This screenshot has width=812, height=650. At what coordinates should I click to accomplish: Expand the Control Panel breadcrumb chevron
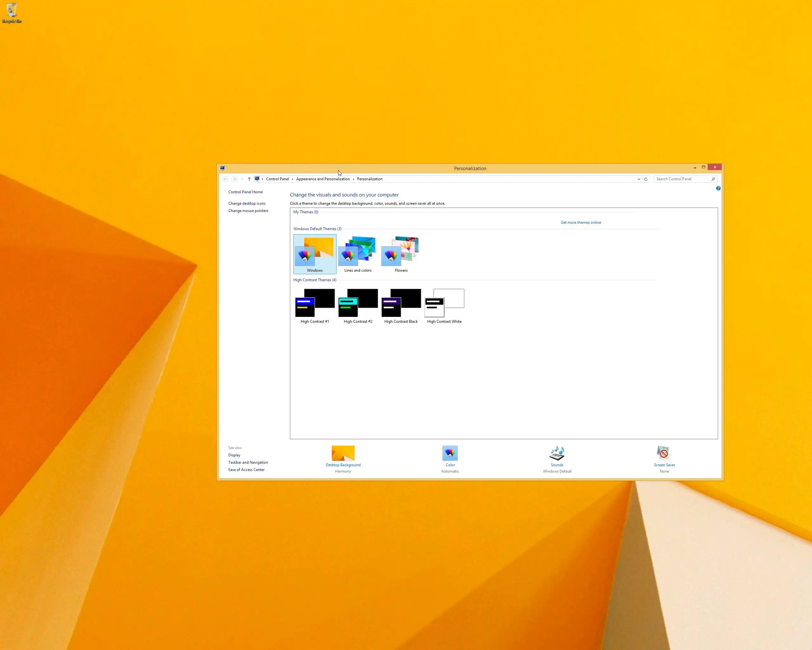[x=292, y=179]
